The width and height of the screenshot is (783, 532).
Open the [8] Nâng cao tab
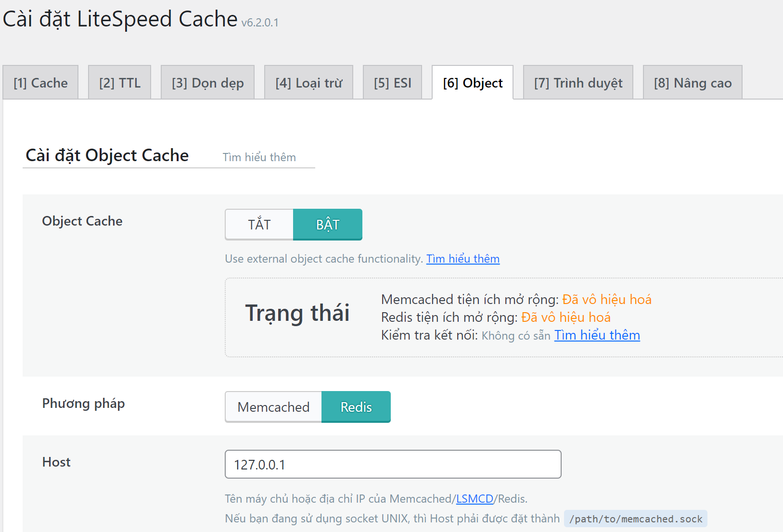pyautogui.click(x=693, y=83)
